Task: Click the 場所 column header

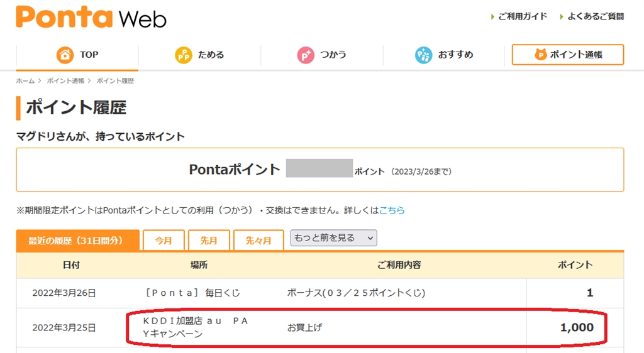Action: coord(199,265)
